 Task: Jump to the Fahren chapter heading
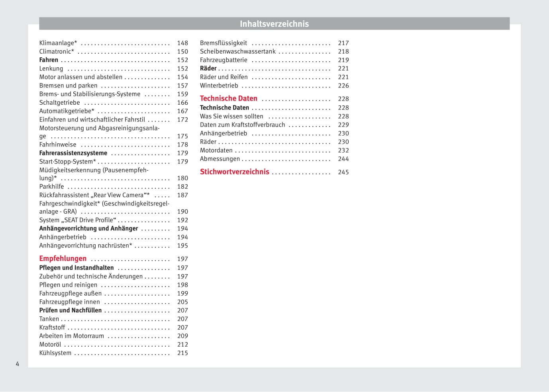click(x=49, y=60)
